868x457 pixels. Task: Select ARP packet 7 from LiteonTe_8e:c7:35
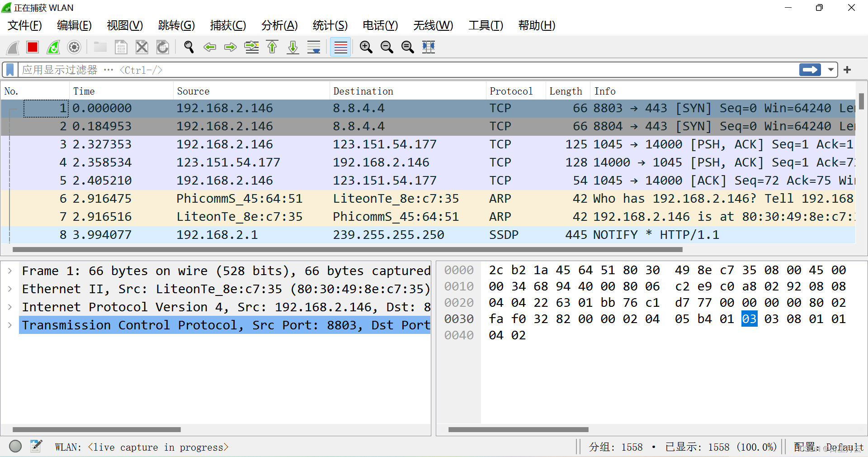(428, 217)
